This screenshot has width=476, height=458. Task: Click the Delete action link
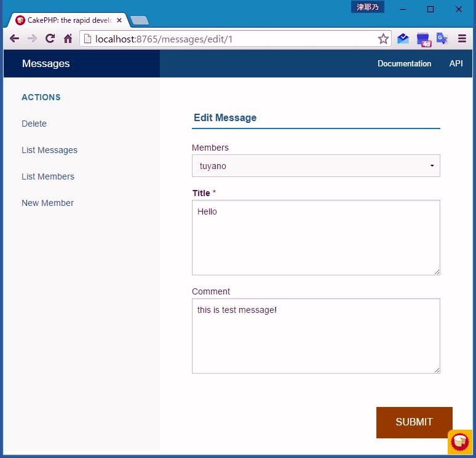pyautogui.click(x=34, y=124)
